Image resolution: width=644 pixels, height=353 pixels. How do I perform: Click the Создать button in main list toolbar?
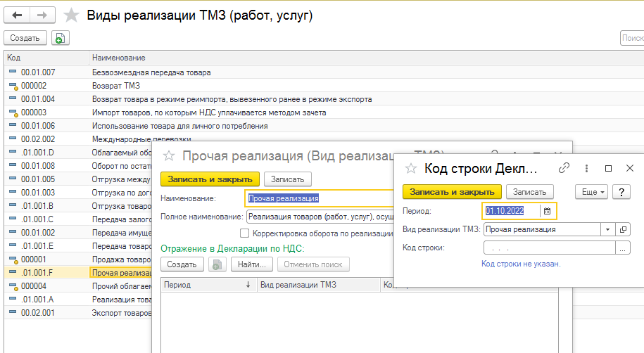click(25, 38)
